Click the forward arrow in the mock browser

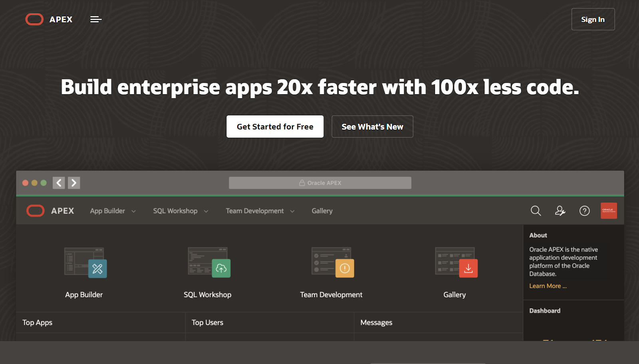click(x=74, y=183)
